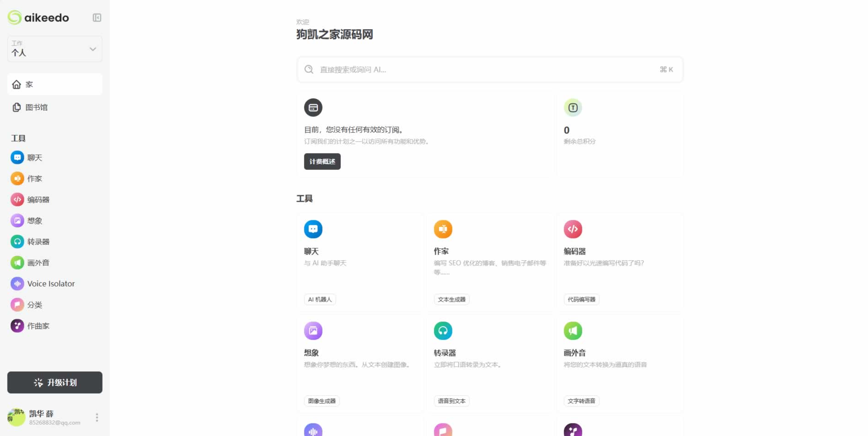Click the 画外音 voiceover card icon

pyautogui.click(x=573, y=331)
